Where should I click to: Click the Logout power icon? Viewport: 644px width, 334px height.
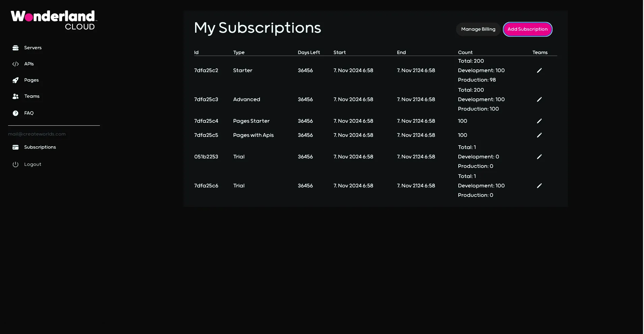point(16,164)
